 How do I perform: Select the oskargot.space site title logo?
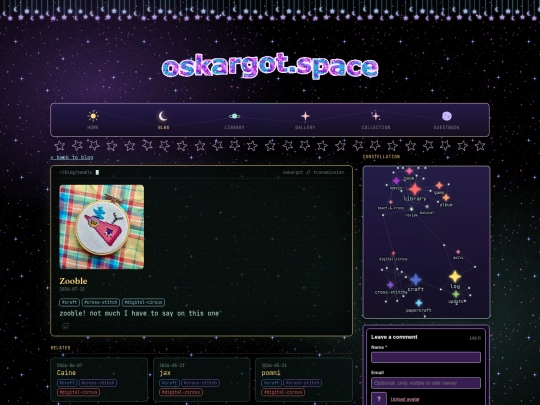270,66
